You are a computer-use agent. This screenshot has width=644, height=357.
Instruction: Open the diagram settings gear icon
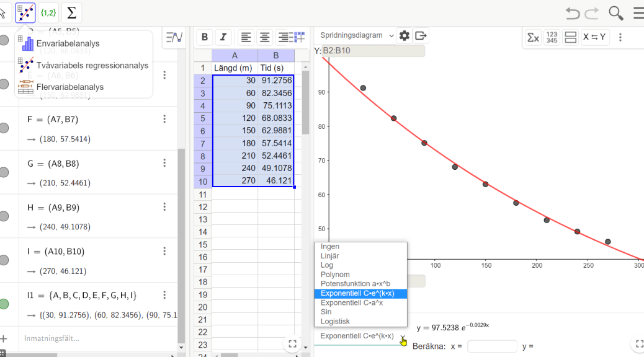[x=405, y=36]
